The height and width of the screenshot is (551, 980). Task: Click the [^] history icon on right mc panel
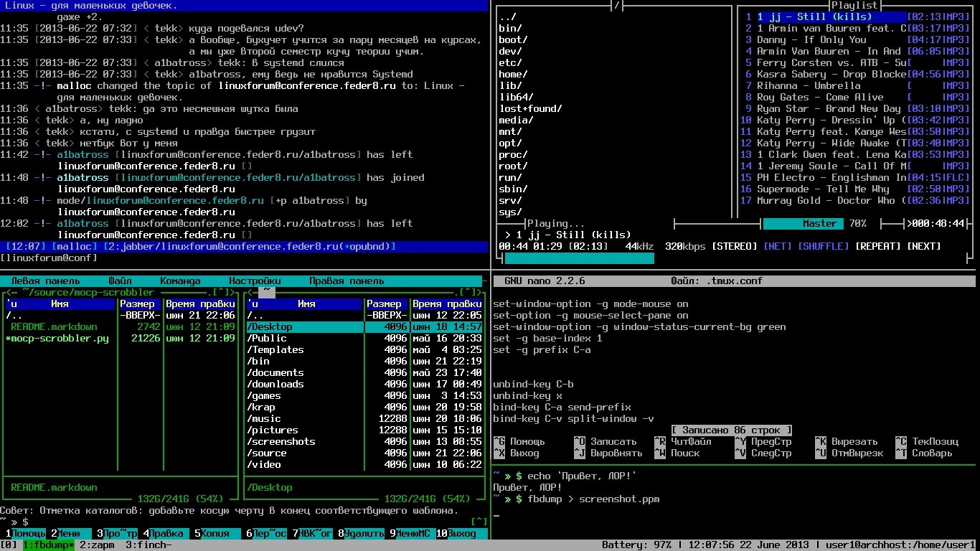coord(468,292)
